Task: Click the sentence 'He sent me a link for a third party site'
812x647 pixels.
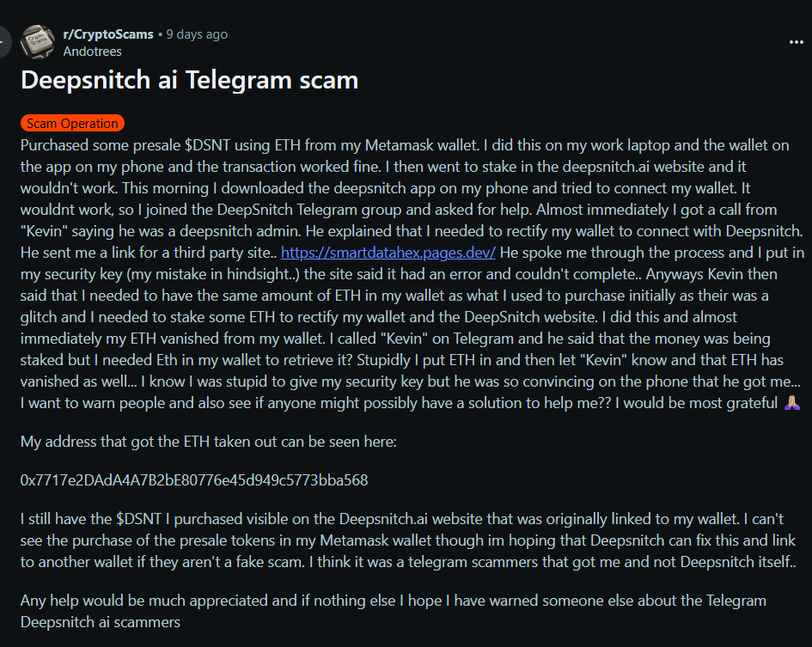Action: [x=148, y=253]
